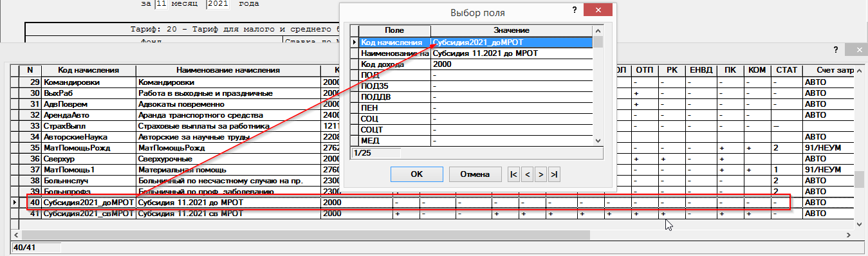Viewport: 868px width, 256px height.
Task: Click Сверхурочные name cell
Action: tap(228, 159)
